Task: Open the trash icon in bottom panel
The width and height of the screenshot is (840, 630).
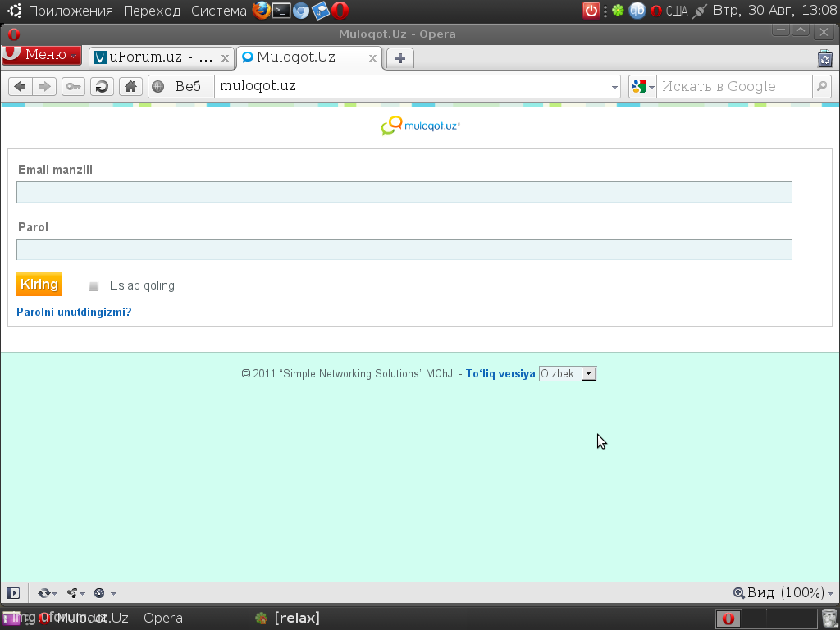Action: coord(829,619)
